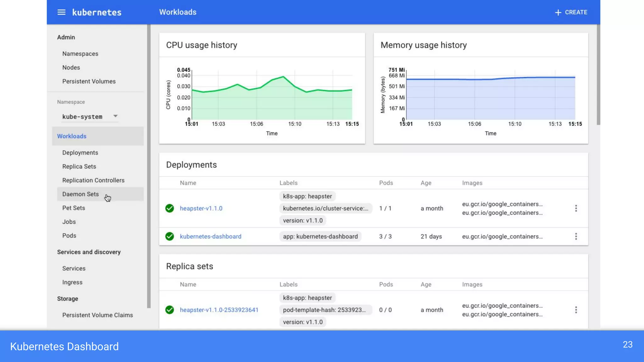Click the kubernetes logo text

point(97,12)
